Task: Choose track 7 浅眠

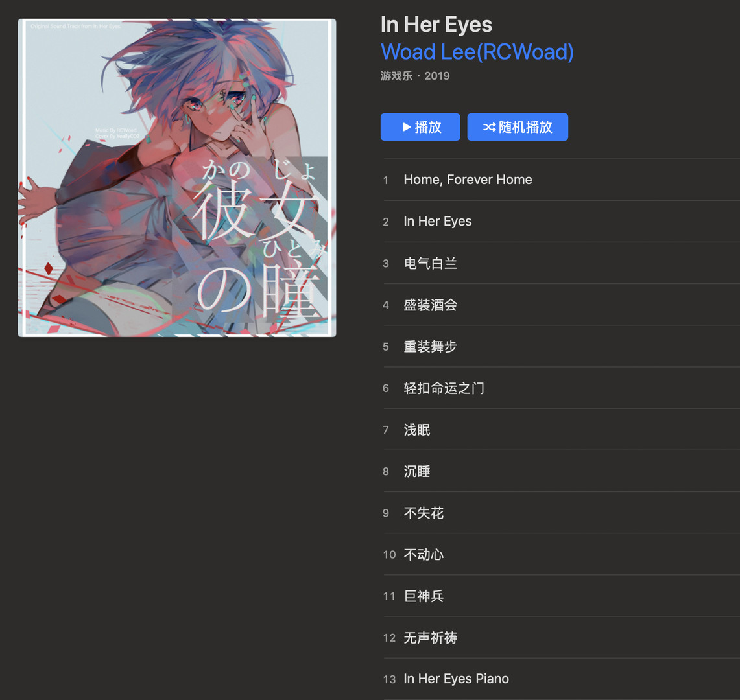Action: 417,430
